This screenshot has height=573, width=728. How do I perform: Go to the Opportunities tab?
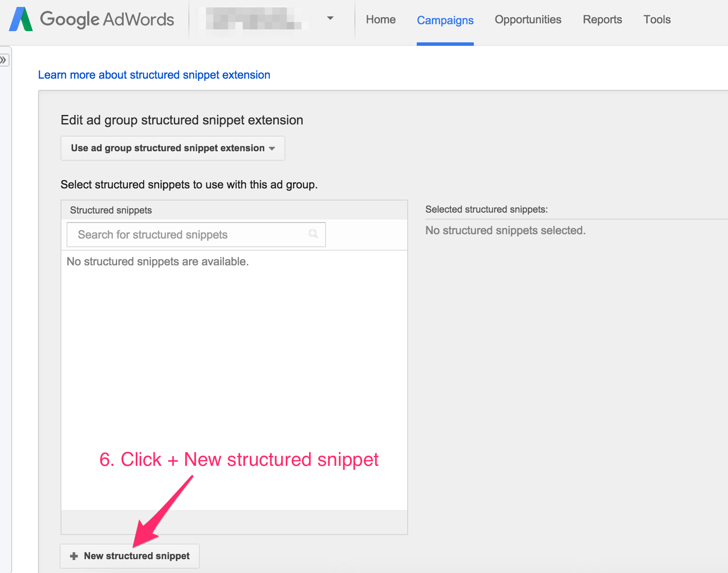[528, 19]
